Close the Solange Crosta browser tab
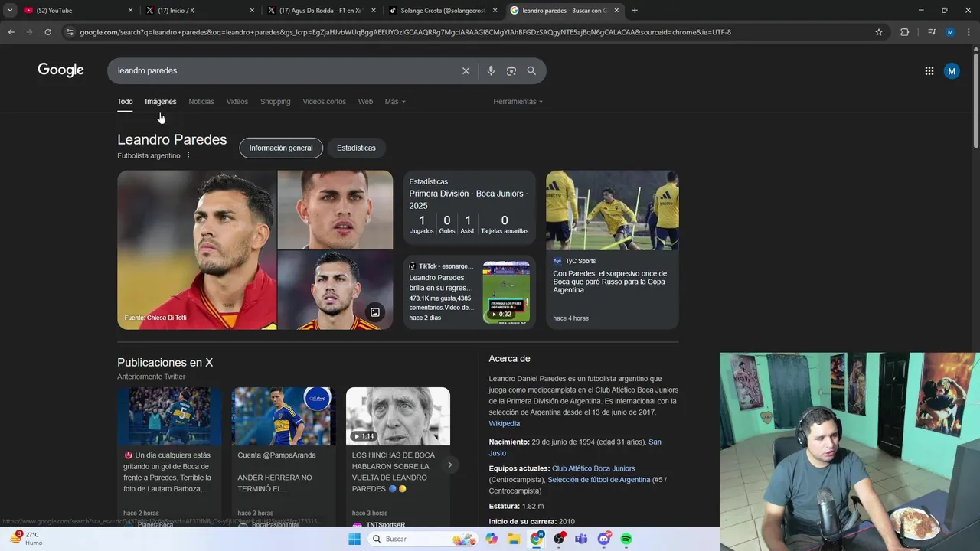Viewport: 980px width, 551px height. click(x=495, y=11)
